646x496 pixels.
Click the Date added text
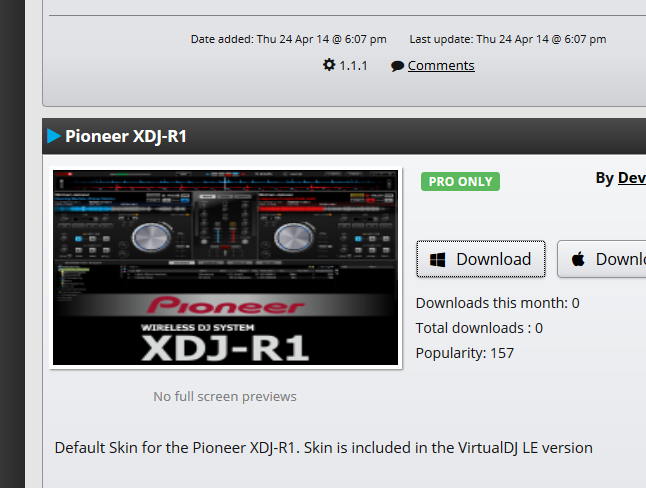[x=288, y=39]
